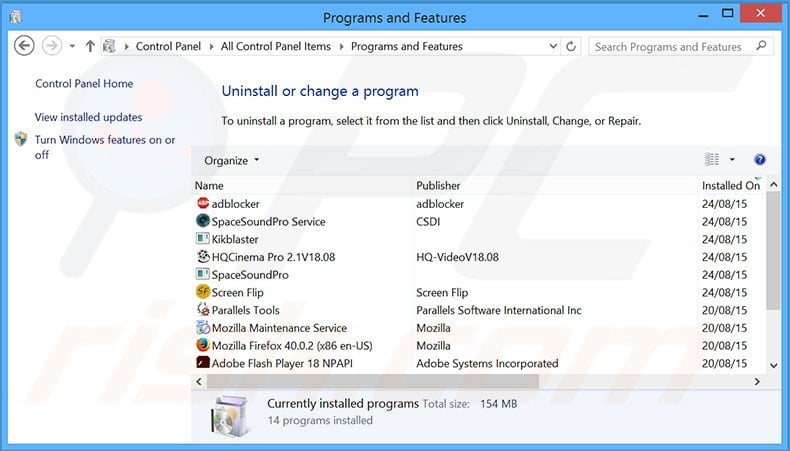Select Control Panel in the breadcrumb
The width and height of the screenshot is (790, 451).
point(168,46)
